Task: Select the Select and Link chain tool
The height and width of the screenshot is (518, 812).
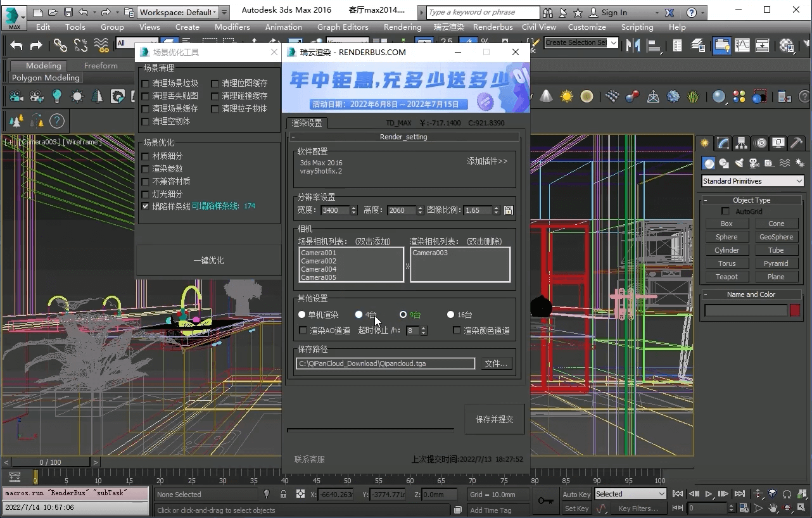Action: pyautogui.click(x=60, y=45)
